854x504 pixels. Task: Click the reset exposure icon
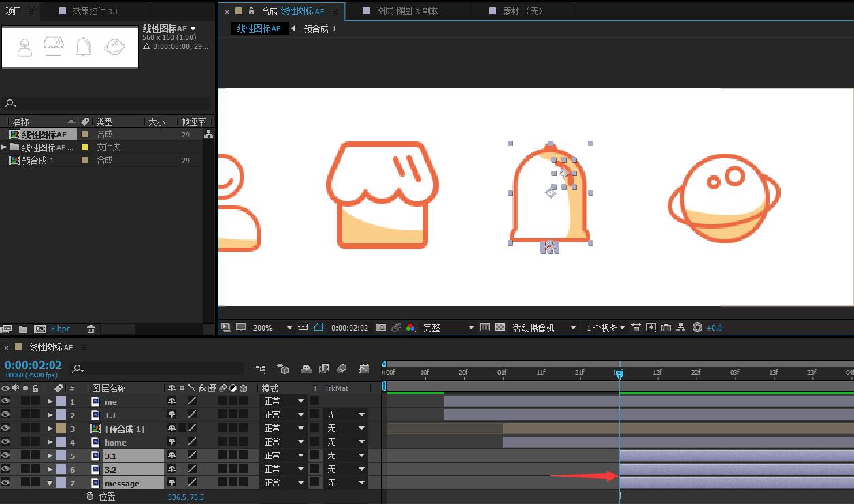pos(697,328)
